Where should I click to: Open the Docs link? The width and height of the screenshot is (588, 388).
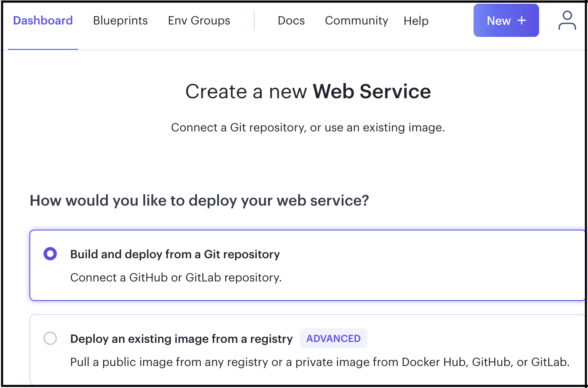tap(291, 21)
